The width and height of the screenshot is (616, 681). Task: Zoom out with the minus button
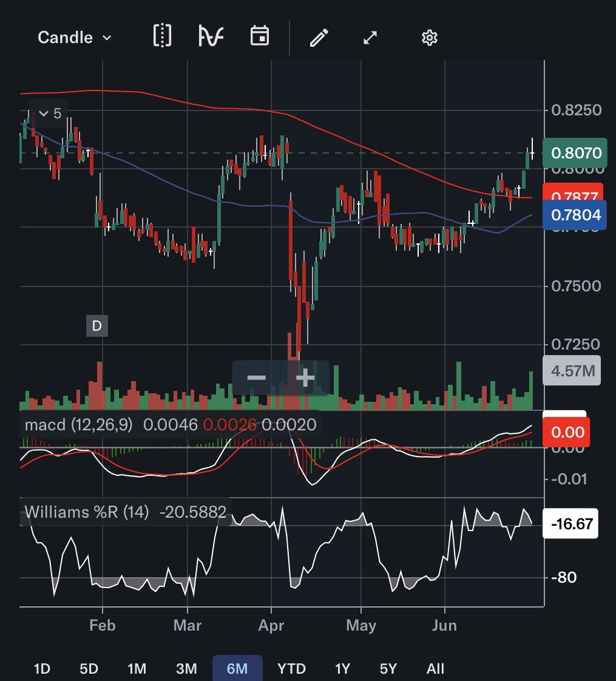(257, 378)
